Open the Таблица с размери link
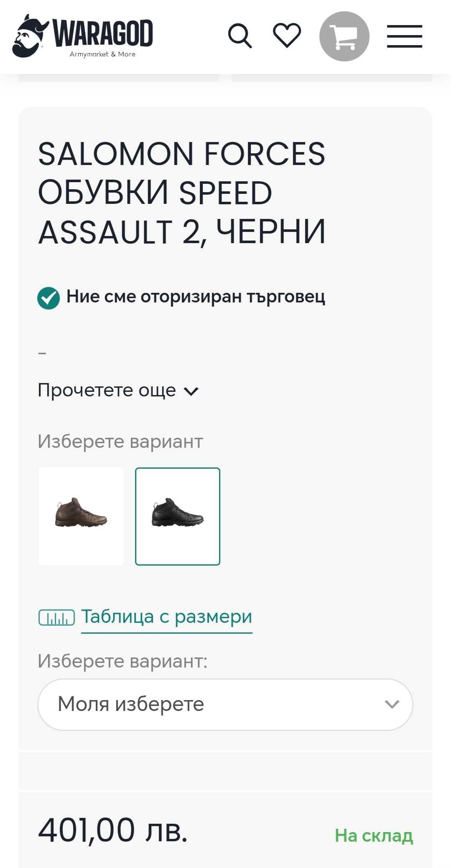 [166, 617]
